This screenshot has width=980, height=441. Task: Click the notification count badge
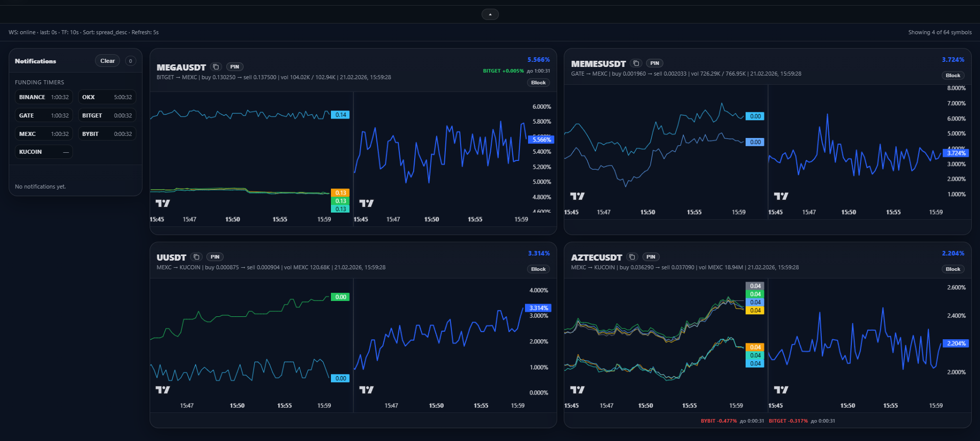[131, 61]
